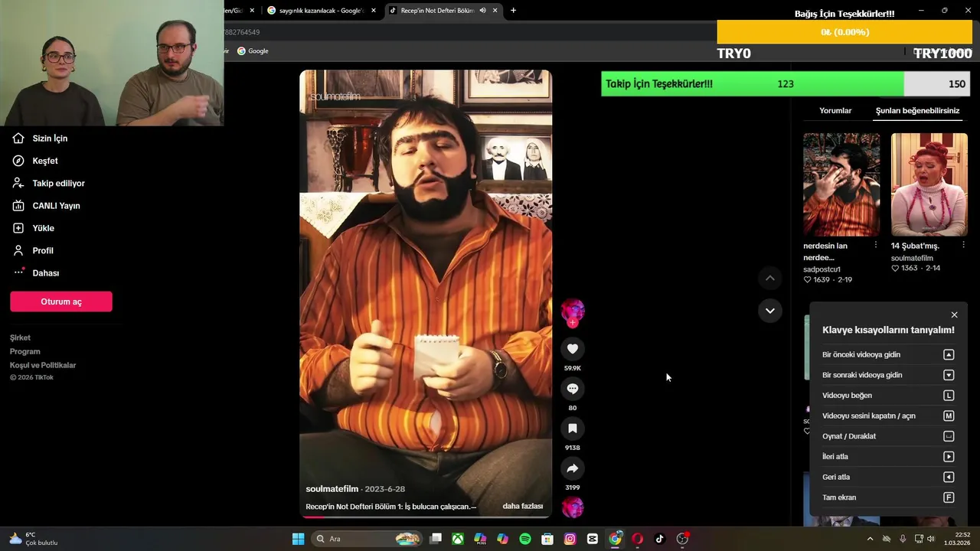Go to previous video with up chevron
Viewport: 980px width, 551px height.
pyautogui.click(x=770, y=278)
